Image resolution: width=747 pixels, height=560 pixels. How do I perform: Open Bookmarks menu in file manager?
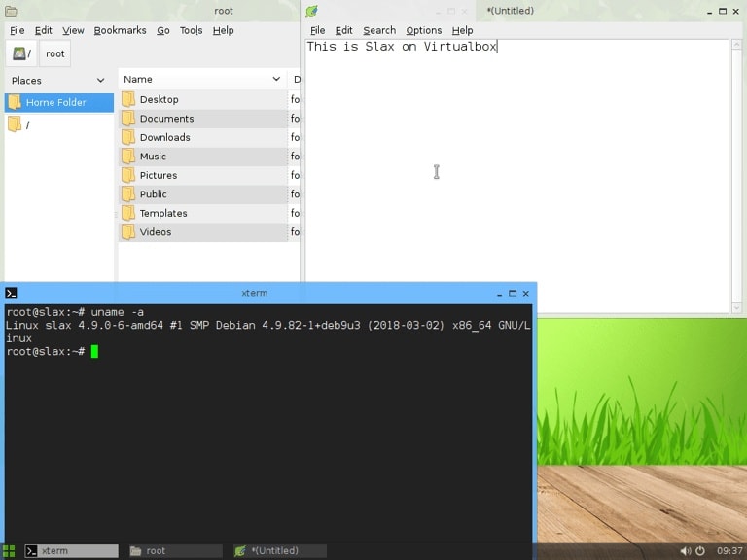point(120,30)
